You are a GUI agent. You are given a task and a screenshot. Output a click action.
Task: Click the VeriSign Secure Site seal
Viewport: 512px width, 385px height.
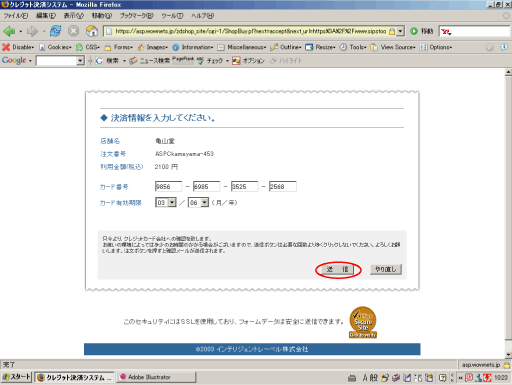coord(363,322)
